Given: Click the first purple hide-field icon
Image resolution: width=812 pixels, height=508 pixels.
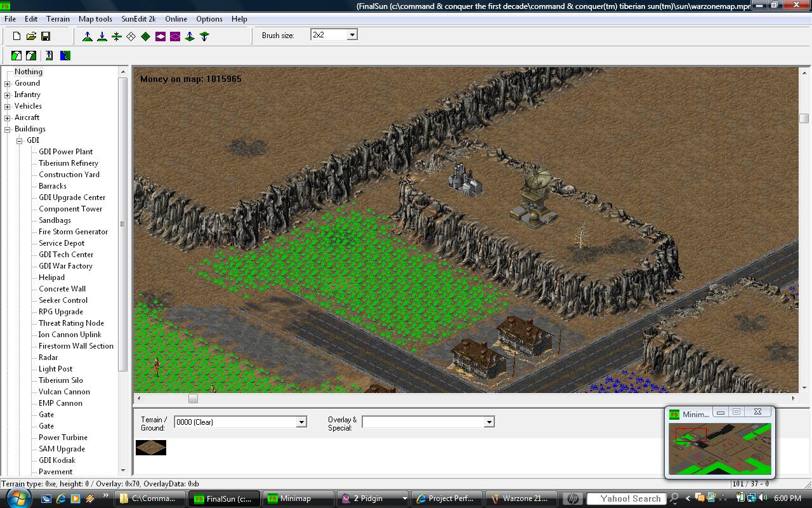Looking at the screenshot, I should click(160, 36).
